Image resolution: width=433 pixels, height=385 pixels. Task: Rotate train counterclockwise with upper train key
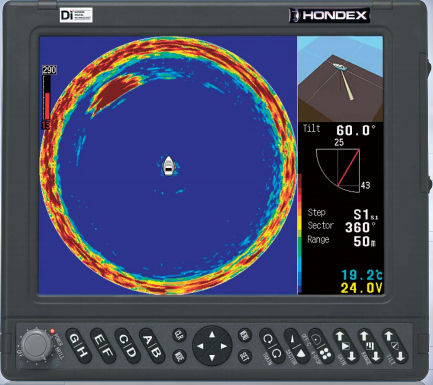267,339
